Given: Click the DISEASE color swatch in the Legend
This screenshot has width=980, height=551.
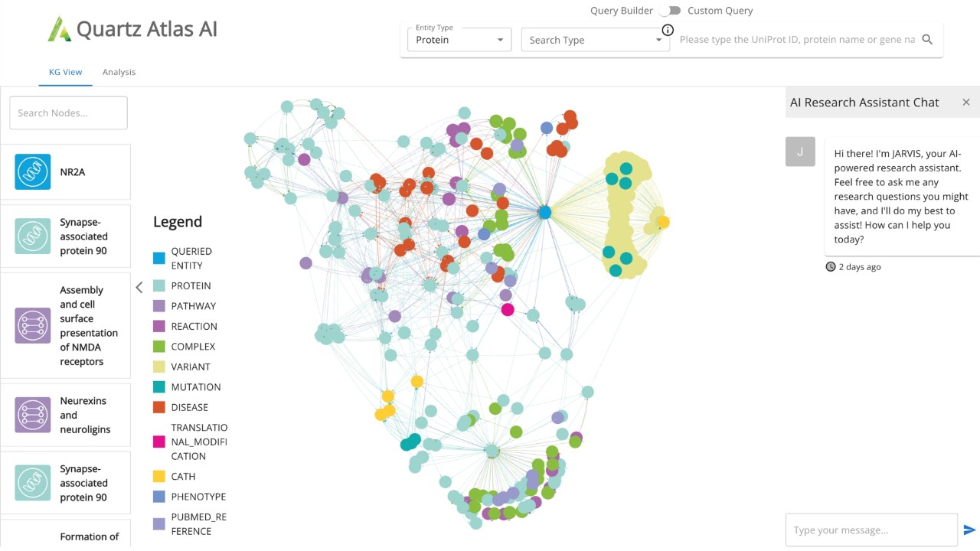Looking at the screenshot, I should click(161, 406).
